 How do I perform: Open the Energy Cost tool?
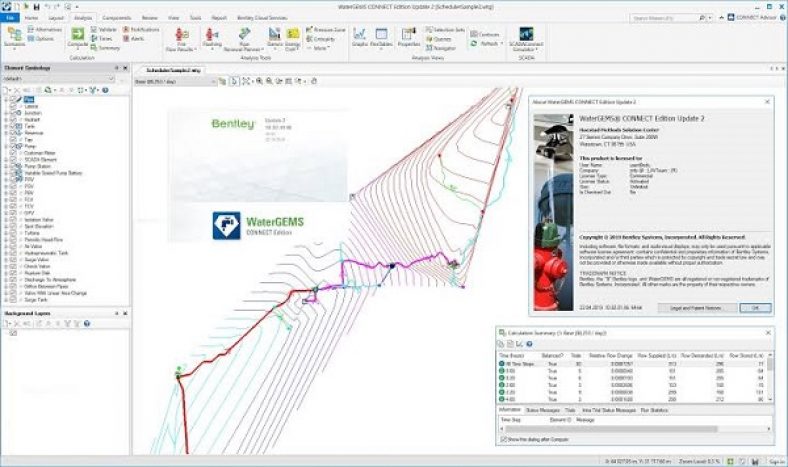point(292,39)
